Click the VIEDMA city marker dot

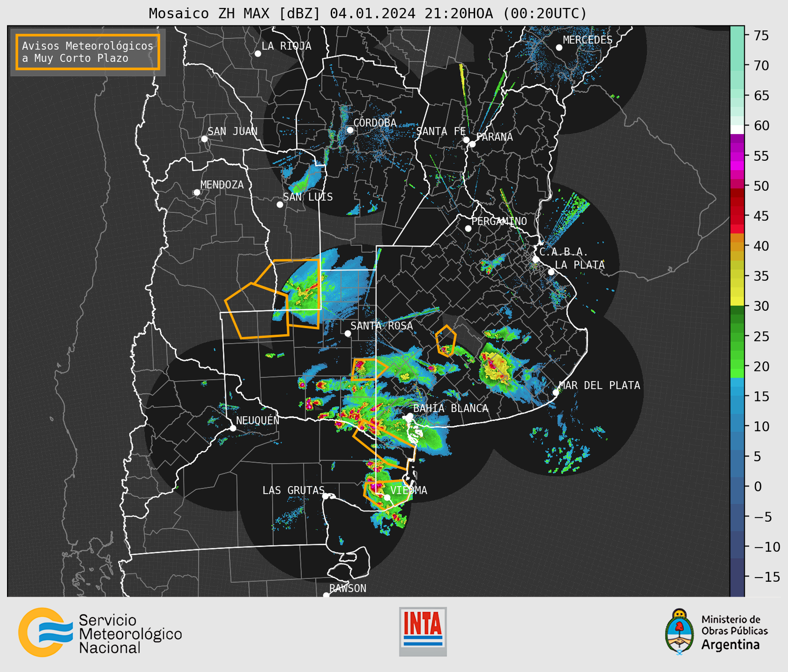pos(387,497)
